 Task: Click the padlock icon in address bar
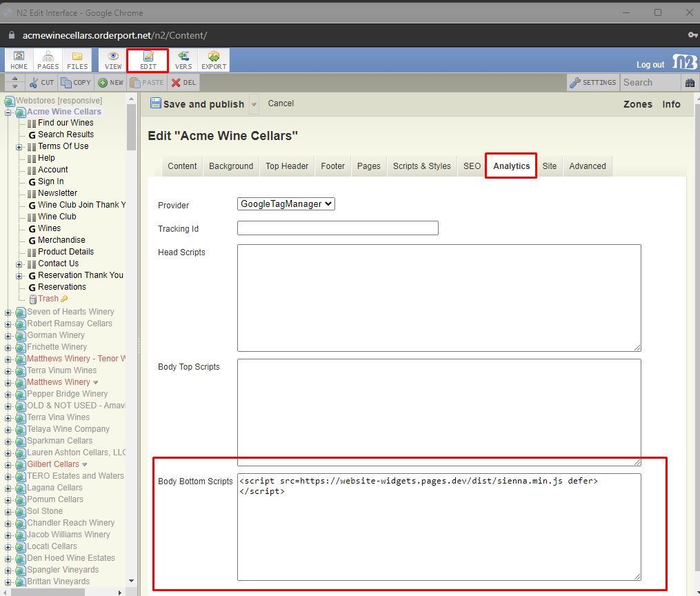pyautogui.click(x=12, y=34)
